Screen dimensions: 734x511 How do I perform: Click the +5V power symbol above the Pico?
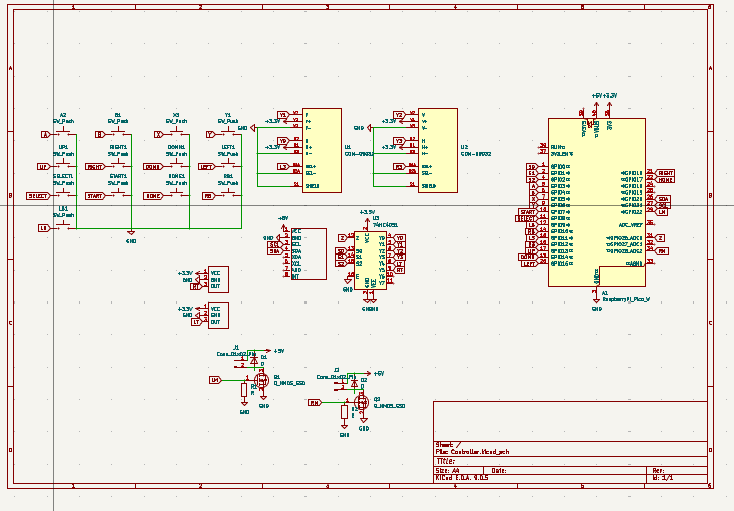click(x=596, y=102)
